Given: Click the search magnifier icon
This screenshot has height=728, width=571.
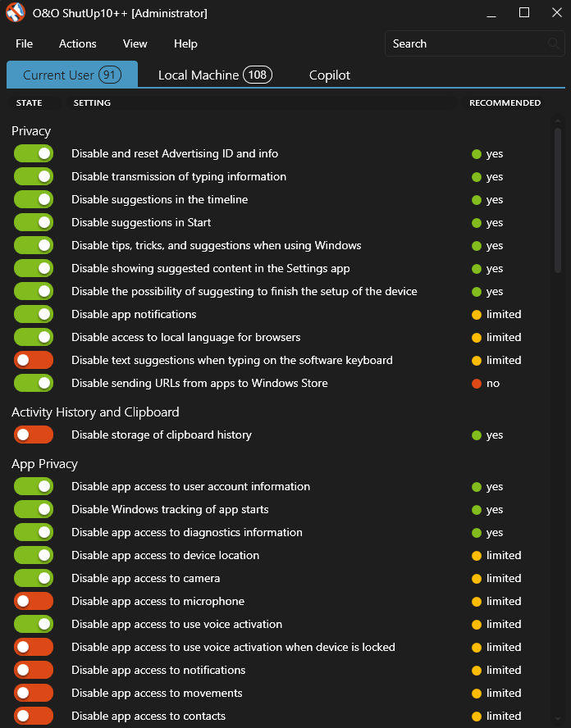Looking at the screenshot, I should [553, 43].
